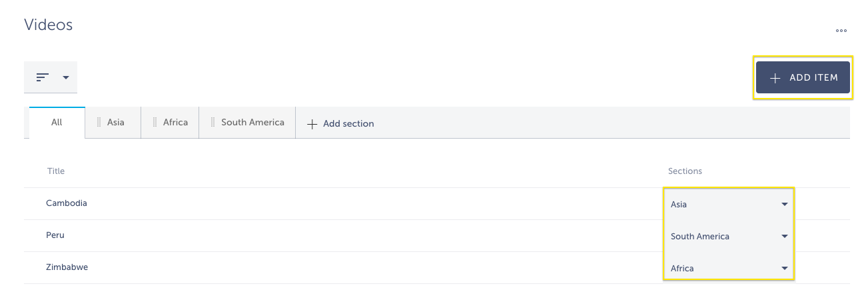Expand the sort dropdown caret
This screenshot has height=292, width=868.
point(66,77)
